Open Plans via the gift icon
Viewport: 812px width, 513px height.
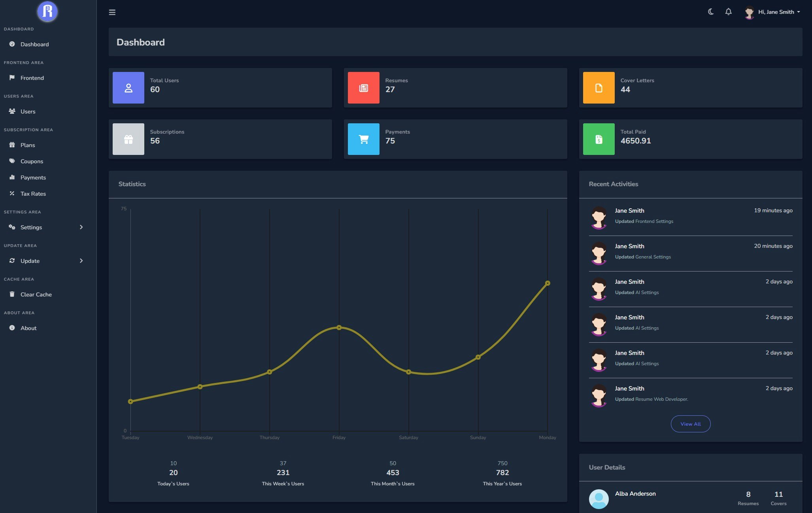click(x=11, y=145)
